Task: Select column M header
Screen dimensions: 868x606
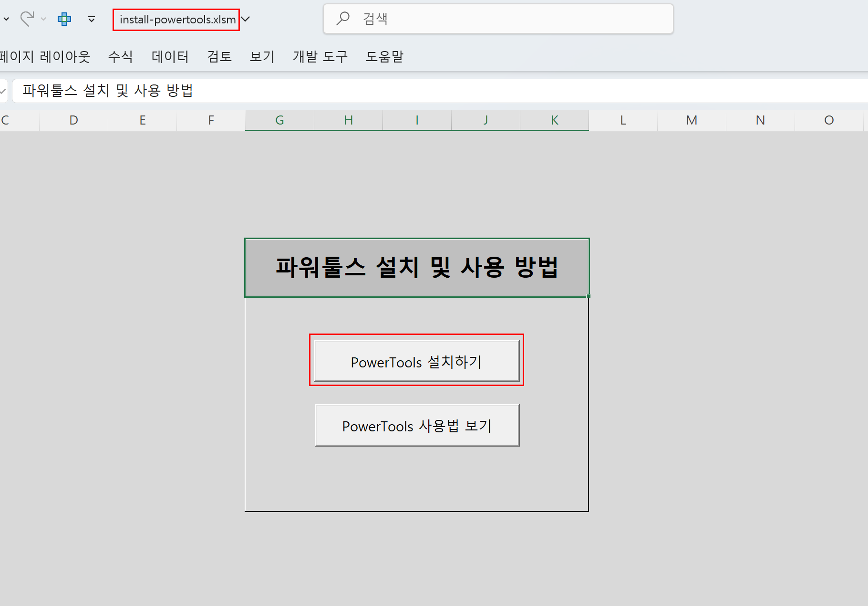Action: [x=692, y=120]
